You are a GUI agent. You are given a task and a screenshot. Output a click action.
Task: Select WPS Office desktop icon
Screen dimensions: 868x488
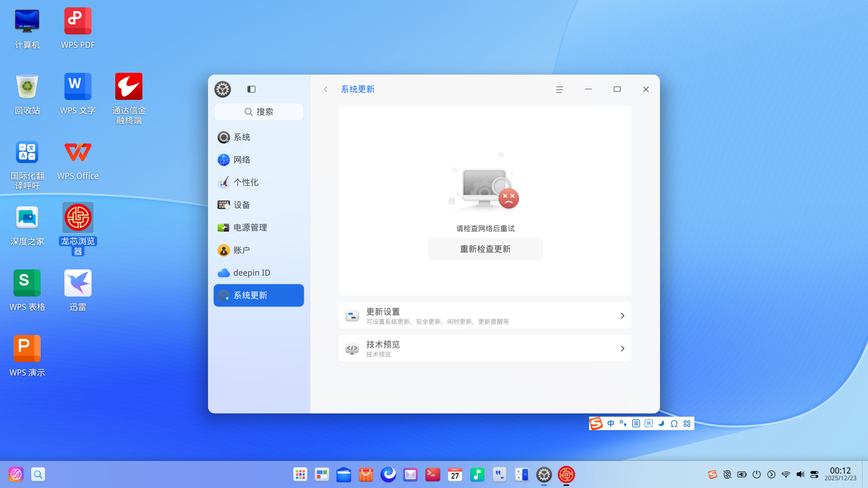78,160
